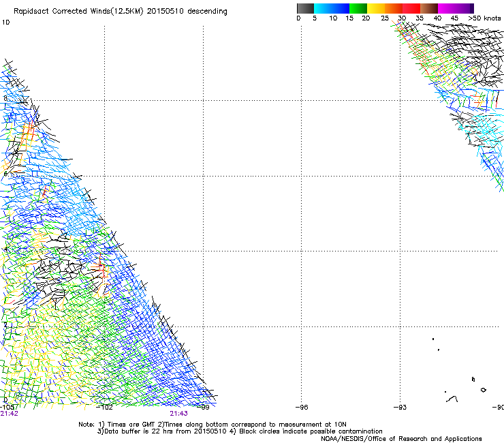Click the '>50 knots' legend label
The height and width of the screenshot is (443, 504).
(484, 18)
